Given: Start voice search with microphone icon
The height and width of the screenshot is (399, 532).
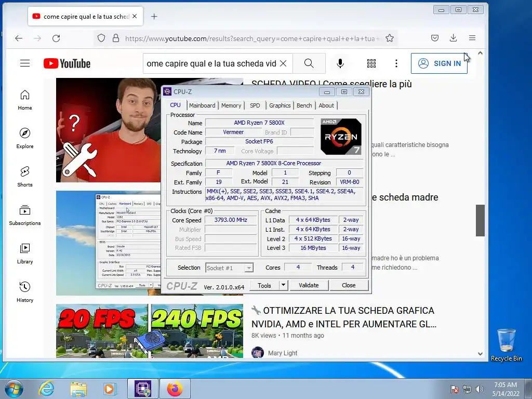Looking at the screenshot, I should point(340,63).
